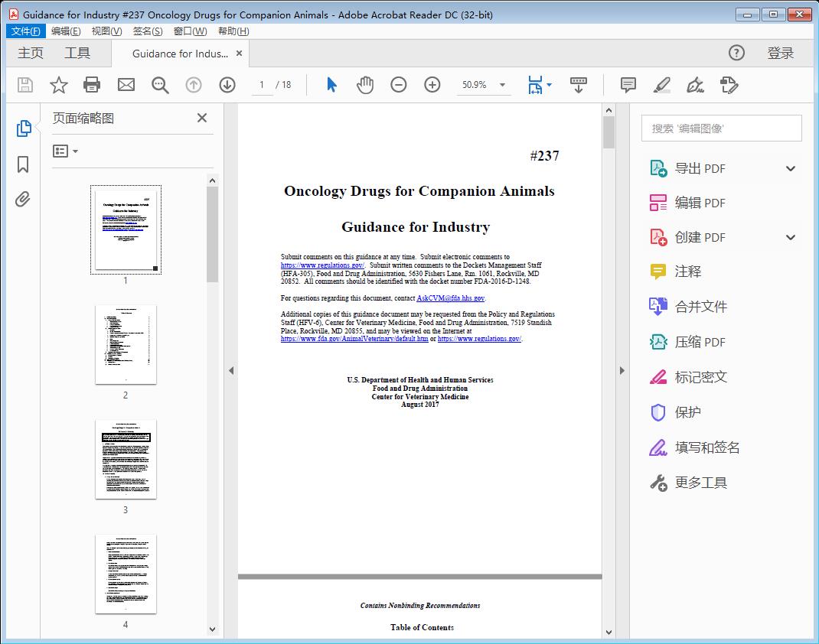Click the 搜索 tools search field
The height and width of the screenshot is (644, 819).
pyautogui.click(x=721, y=128)
